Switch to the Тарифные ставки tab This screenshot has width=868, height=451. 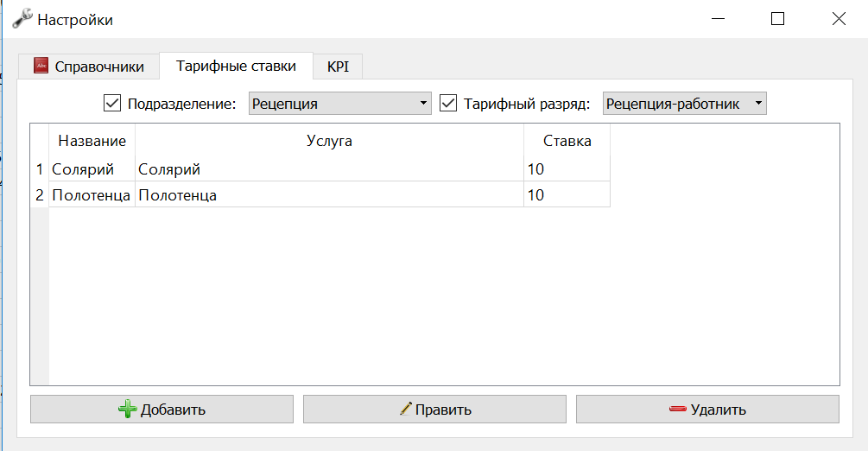point(237,66)
